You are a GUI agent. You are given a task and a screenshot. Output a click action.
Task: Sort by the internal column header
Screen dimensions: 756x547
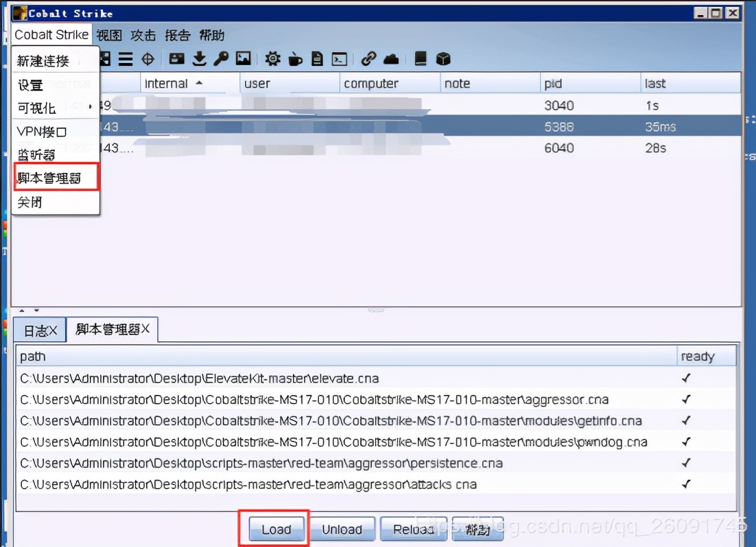coord(190,84)
